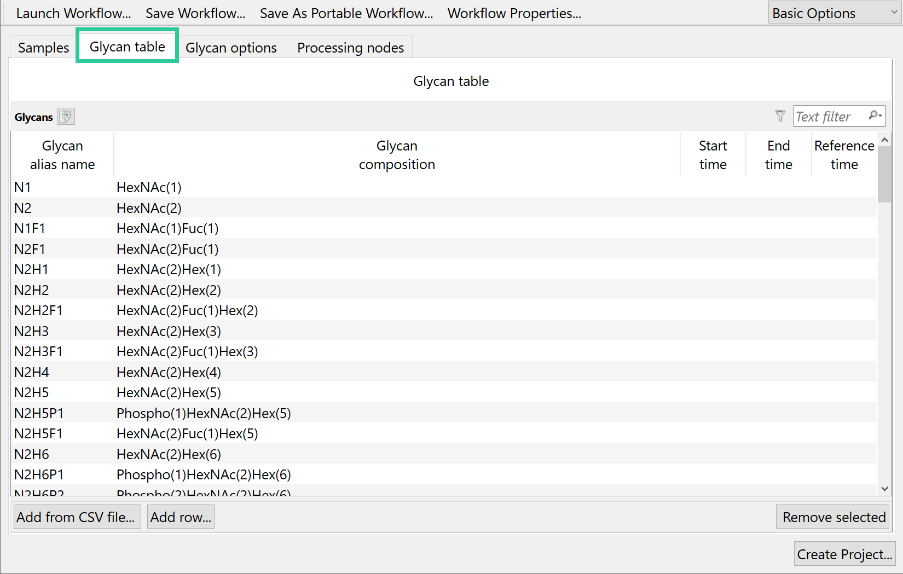
Task: Switch to the Samples tab
Action: [43, 48]
